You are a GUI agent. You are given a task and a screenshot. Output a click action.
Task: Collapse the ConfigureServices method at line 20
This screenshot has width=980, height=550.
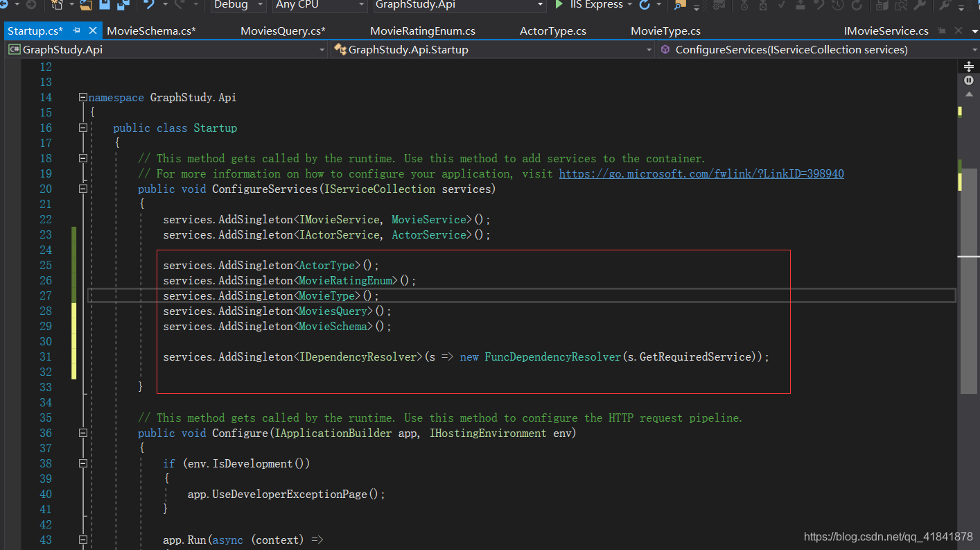pyautogui.click(x=83, y=189)
